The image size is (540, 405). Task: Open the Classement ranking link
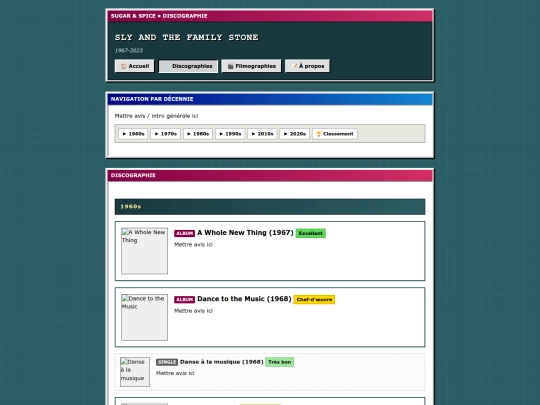point(335,134)
